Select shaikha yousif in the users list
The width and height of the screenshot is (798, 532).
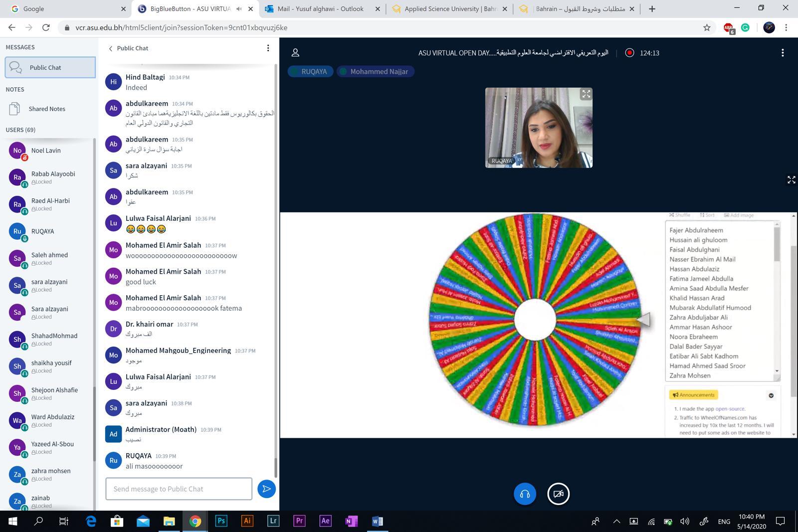[50, 366]
